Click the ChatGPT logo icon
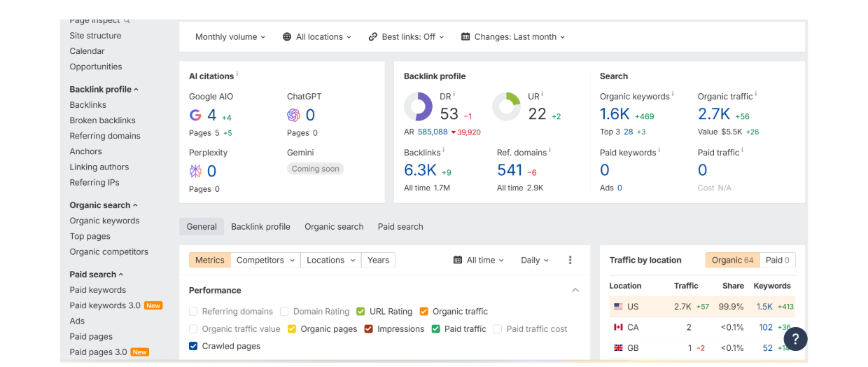Image resolution: width=868 pixels, height=367 pixels. pyautogui.click(x=293, y=115)
